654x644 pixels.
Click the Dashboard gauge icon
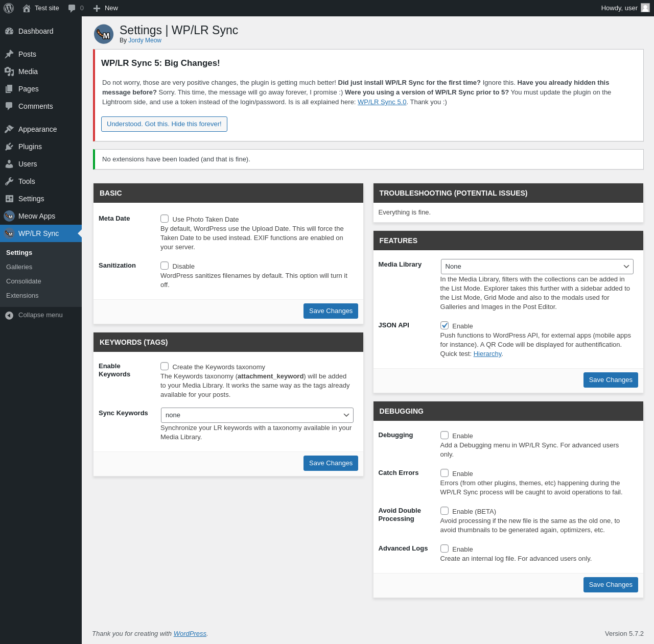coord(9,31)
